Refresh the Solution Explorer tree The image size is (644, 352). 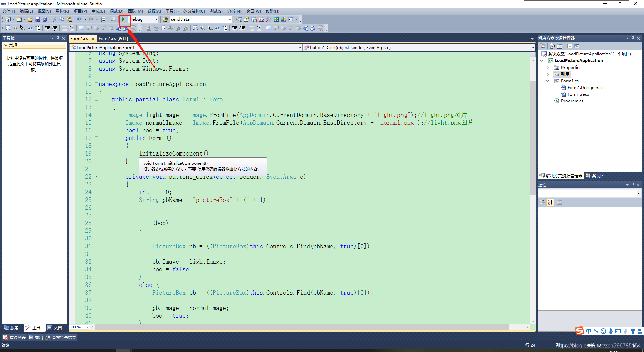click(x=560, y=46)
